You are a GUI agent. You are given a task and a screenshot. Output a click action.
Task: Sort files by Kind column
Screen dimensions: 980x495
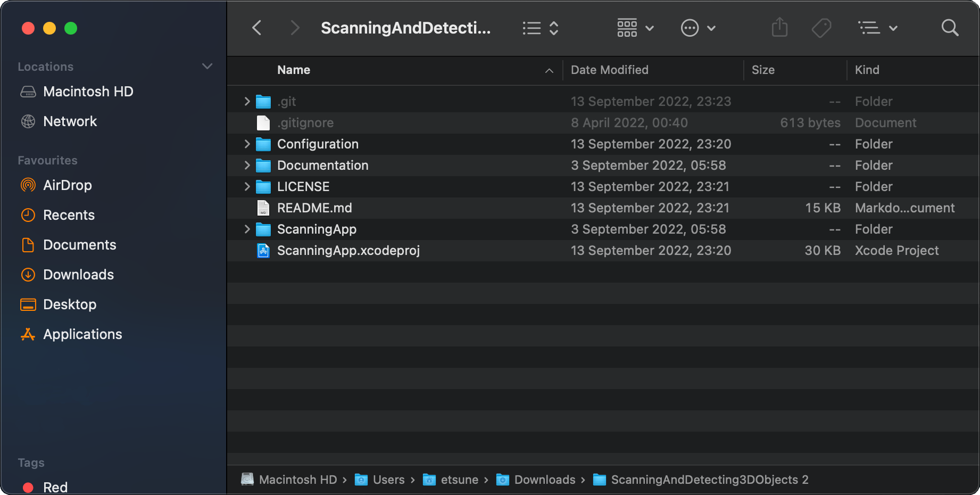coord(867,70)
